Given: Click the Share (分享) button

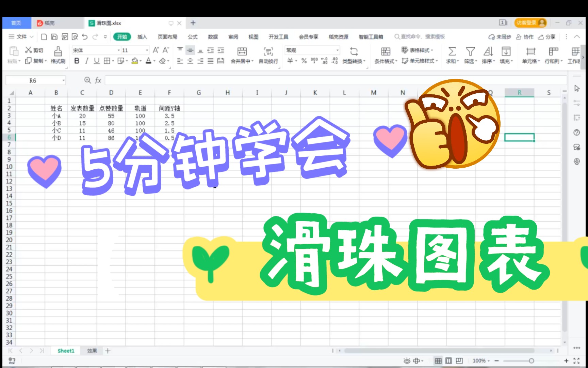Looking at the screenshot, I should [546, 37].
